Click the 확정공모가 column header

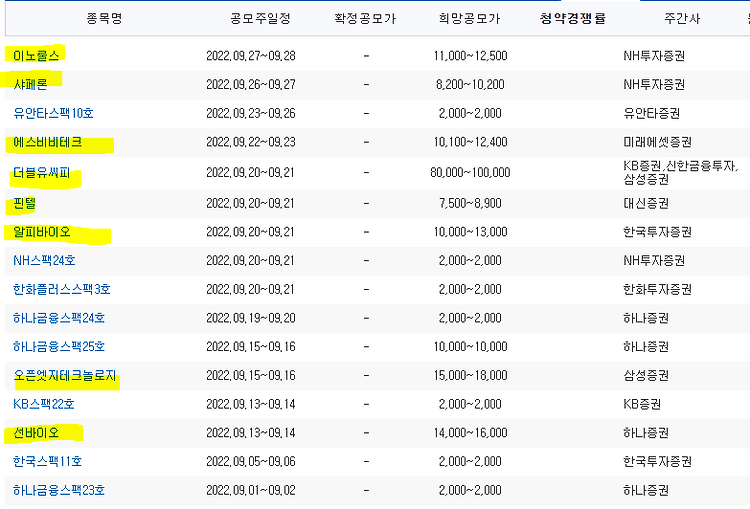point(365,19)
